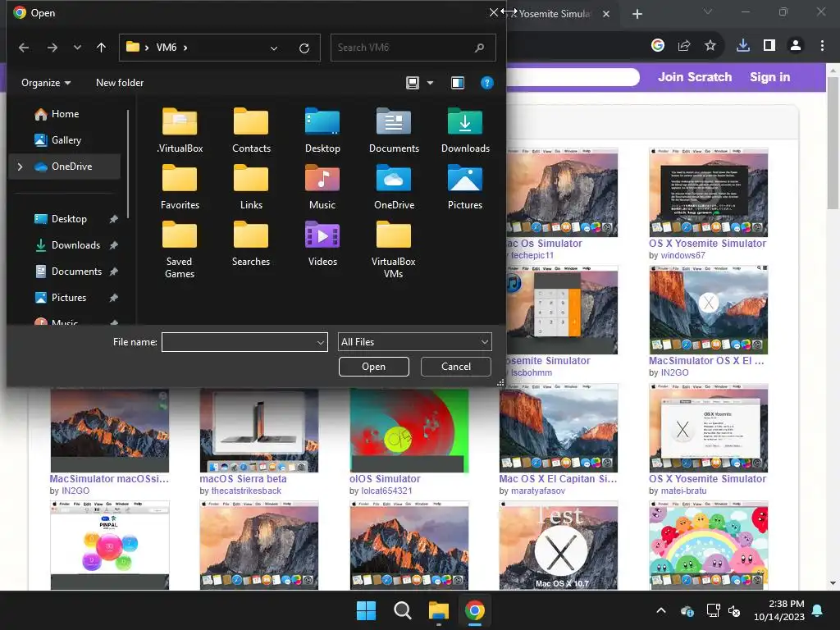Open pinned Pictures in sidebar
This screenshot has width=840, height=630.
click(69, 298)
